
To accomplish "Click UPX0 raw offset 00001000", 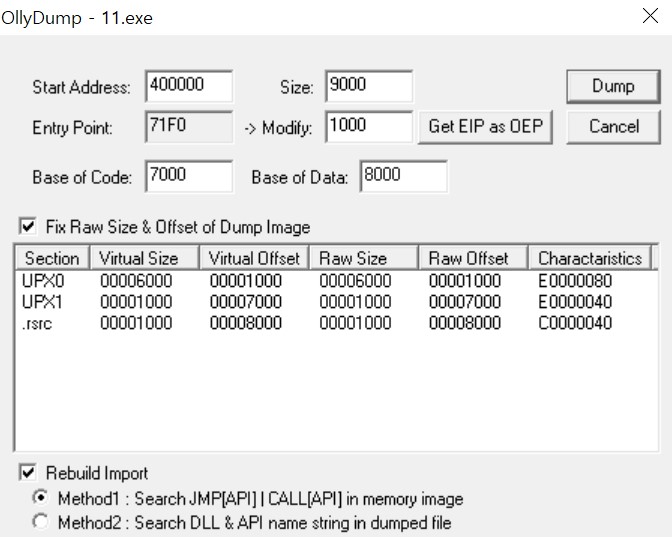I will (465, 281).
